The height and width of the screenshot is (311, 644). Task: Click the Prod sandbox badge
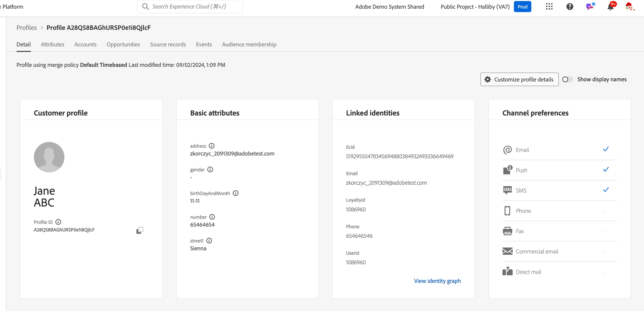pos(522,7)
